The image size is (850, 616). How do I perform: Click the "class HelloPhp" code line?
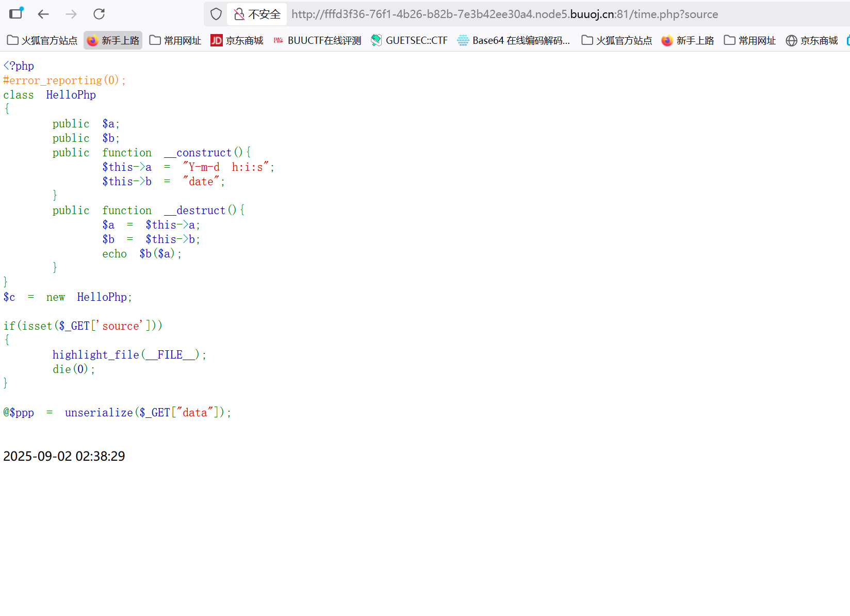50,95
